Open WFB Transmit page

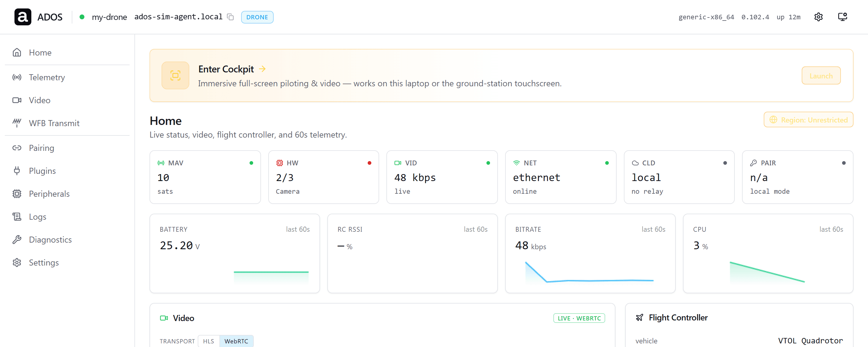point(67,123)
